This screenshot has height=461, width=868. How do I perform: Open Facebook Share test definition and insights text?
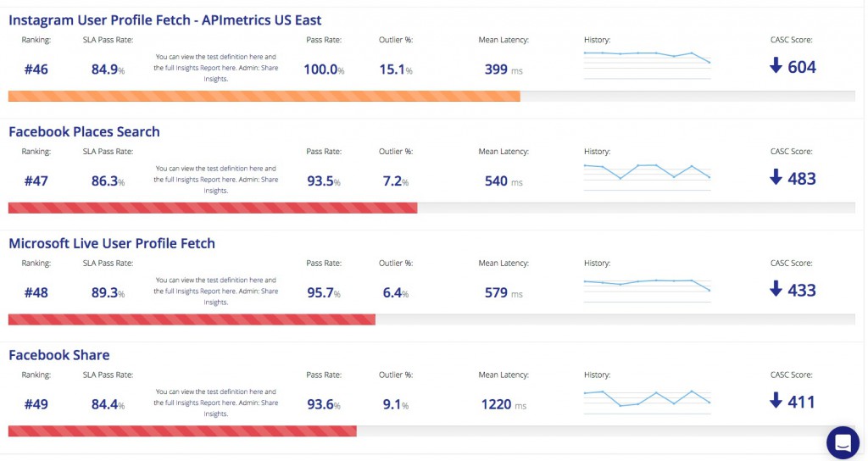[216, 403]
